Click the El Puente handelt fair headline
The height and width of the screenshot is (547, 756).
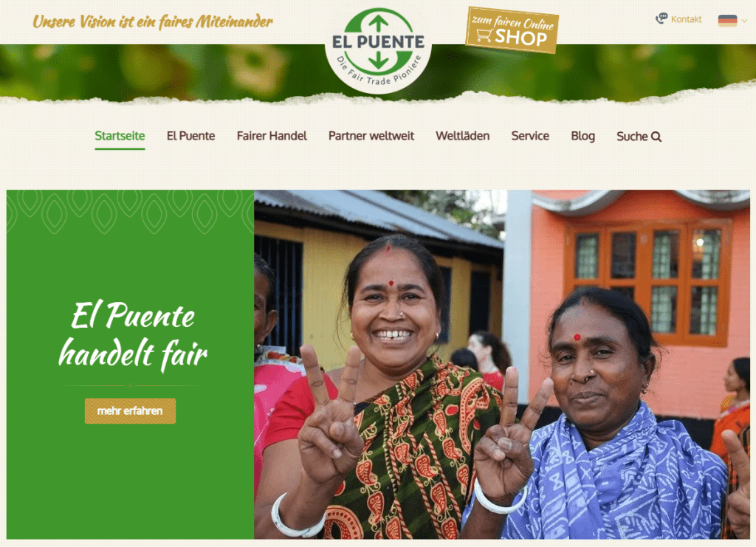point(133,335)
